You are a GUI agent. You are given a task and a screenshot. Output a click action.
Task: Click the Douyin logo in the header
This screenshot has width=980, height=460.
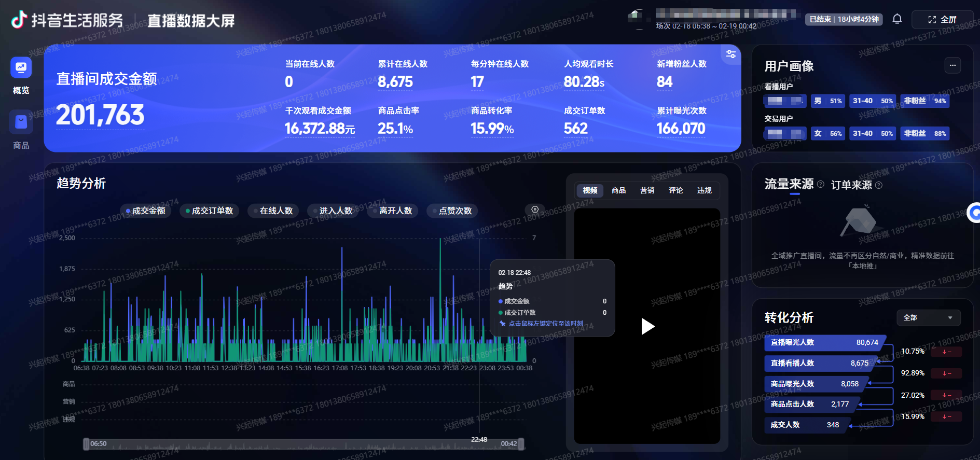[19, 20]
